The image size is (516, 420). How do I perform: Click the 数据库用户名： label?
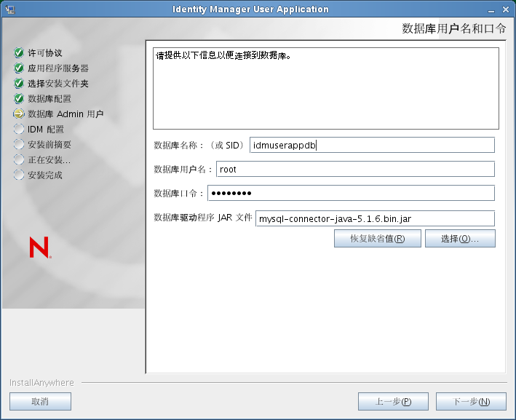[x=183, y=169]
